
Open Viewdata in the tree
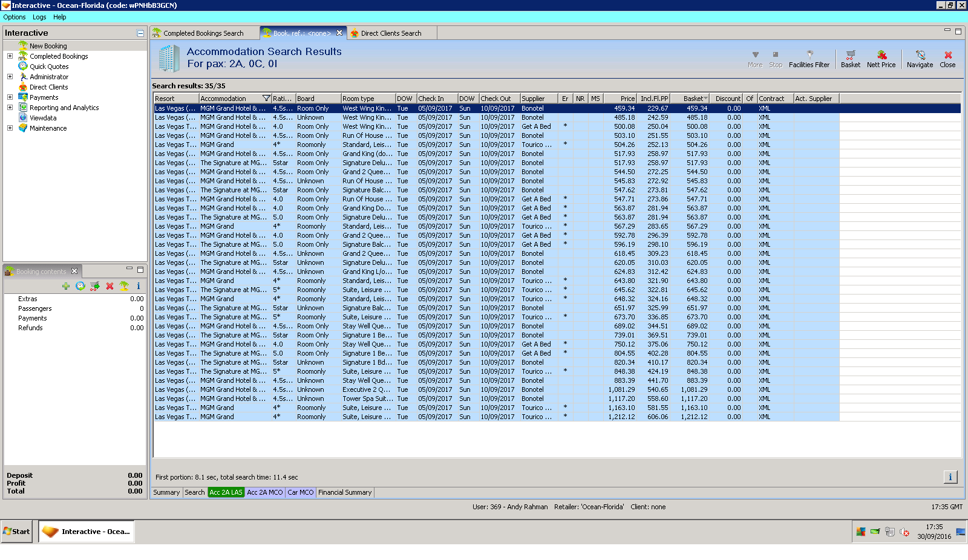[43, 118]
